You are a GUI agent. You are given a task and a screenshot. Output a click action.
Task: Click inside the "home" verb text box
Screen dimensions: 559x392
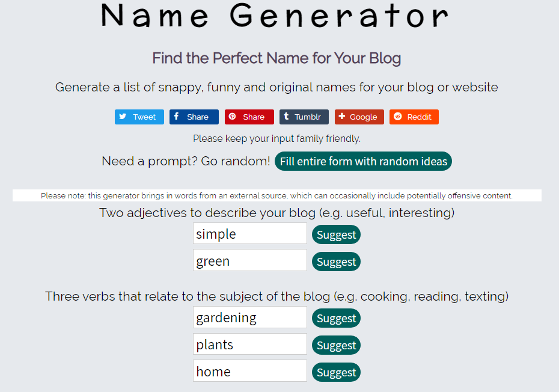(249, 372)
